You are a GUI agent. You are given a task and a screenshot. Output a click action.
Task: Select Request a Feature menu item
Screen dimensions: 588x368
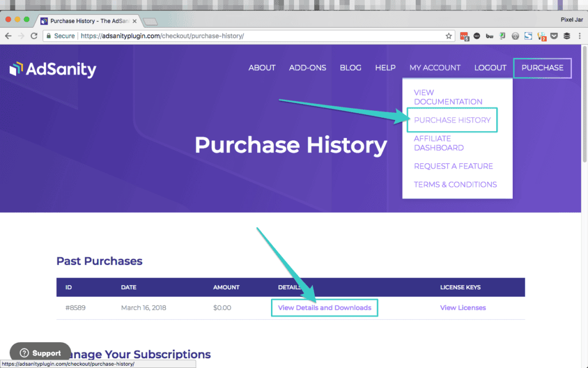[x=453, y=166]
